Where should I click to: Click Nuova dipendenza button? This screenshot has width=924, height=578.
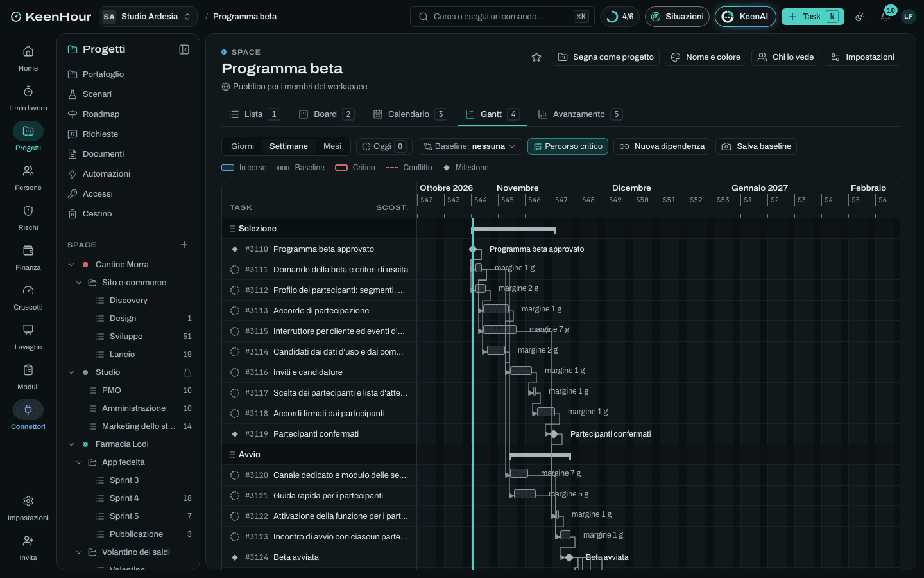(x=662, y=146)
